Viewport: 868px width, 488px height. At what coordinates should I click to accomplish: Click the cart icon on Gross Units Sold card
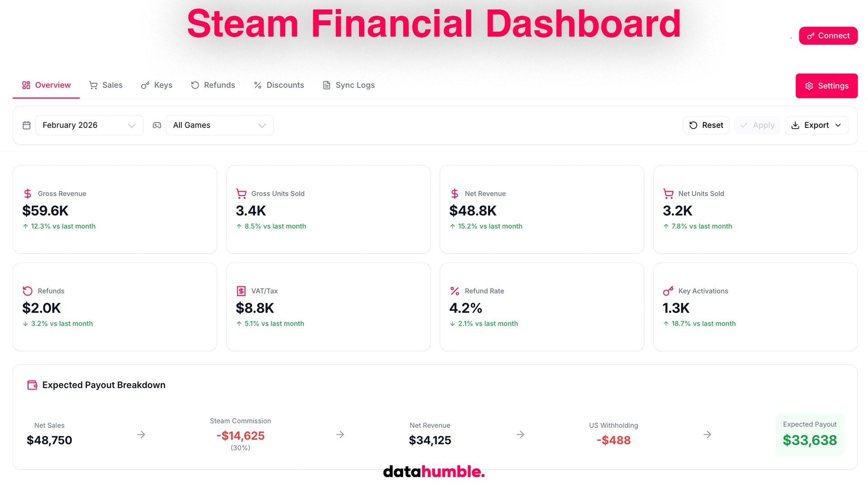coord(241,193)
